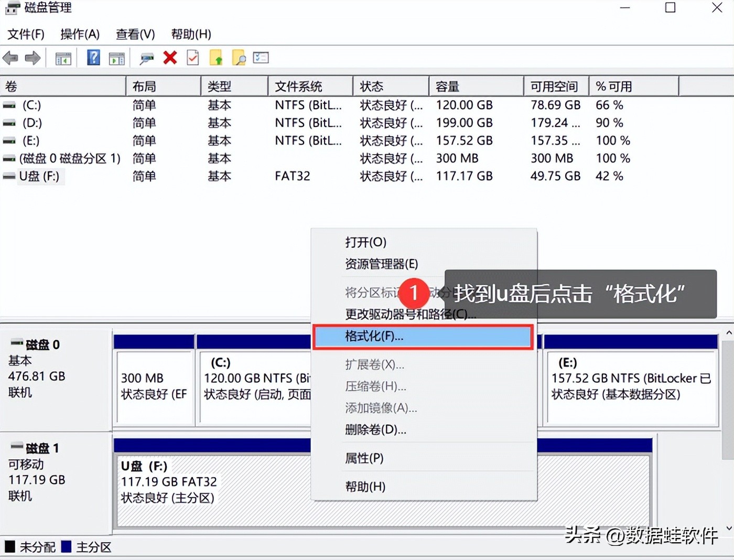Click the red X delete toolbar icon

click(x=170, y=58)
